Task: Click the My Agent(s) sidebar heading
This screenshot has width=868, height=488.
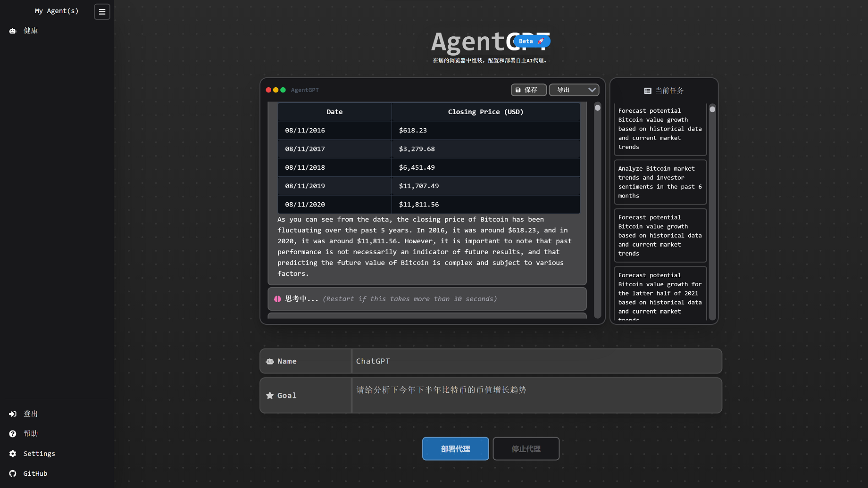Action: [57, 11]
